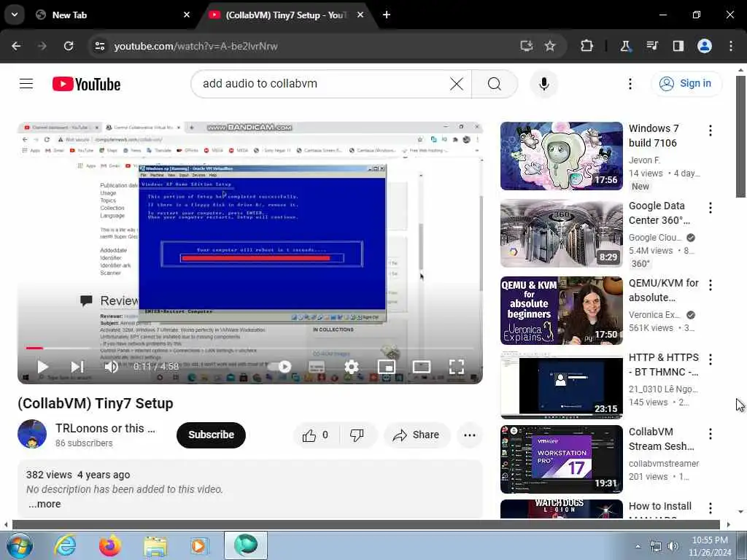Open a new browser tab
Screen dimensions: 747x560
(387, 15)
